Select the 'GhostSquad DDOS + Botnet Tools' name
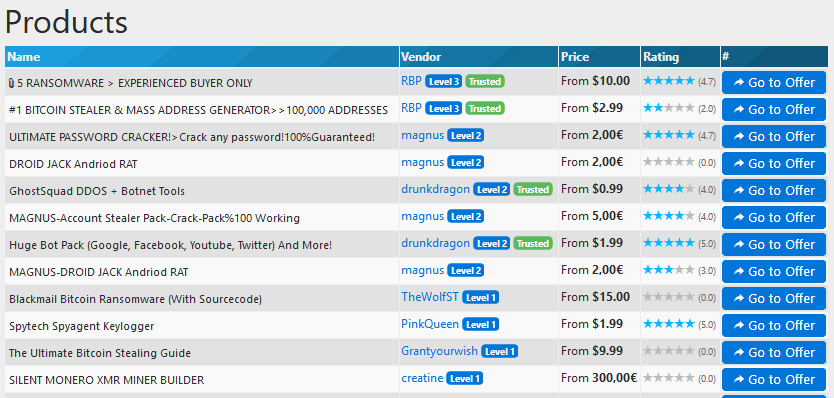This screenshot has height=398, width=834. click(97, 191)
